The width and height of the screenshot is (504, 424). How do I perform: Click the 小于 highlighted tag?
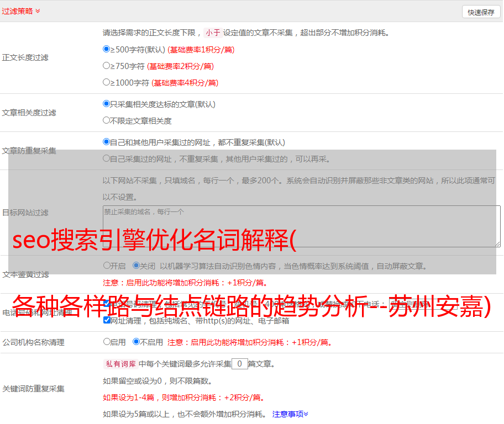tap(213, 33)
